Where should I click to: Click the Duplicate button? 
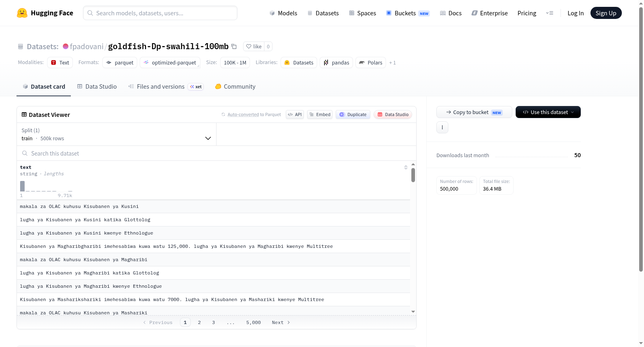pos(353,114)
